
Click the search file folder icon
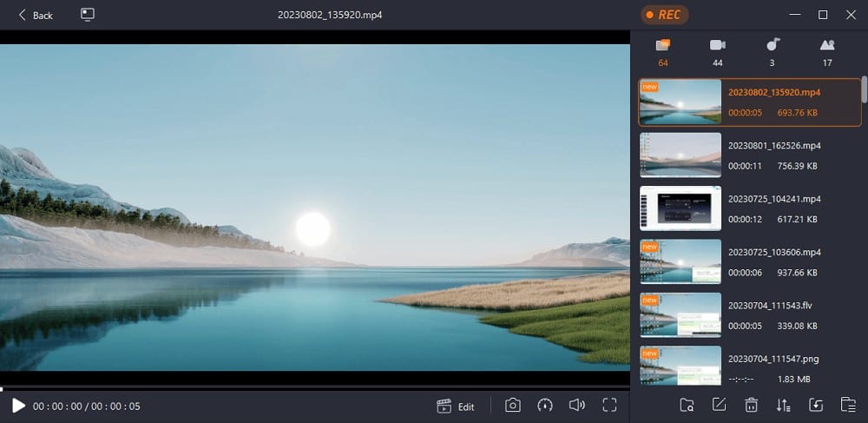[687, 405]
